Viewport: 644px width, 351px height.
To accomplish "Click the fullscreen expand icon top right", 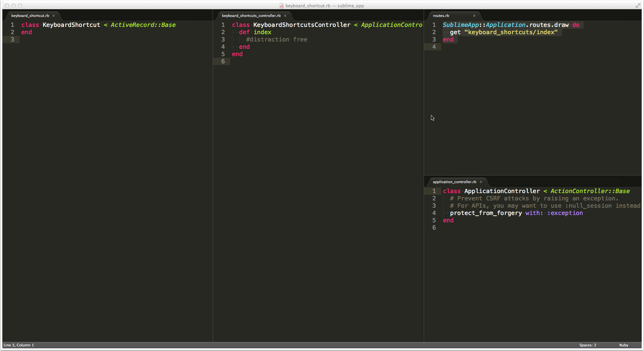I will (x=638, y=5).
